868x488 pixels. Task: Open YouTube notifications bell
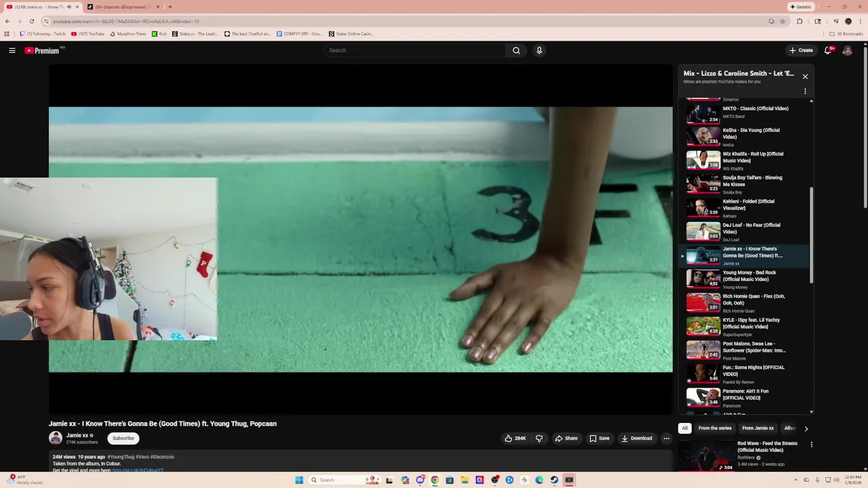click(x=829, y=50)
